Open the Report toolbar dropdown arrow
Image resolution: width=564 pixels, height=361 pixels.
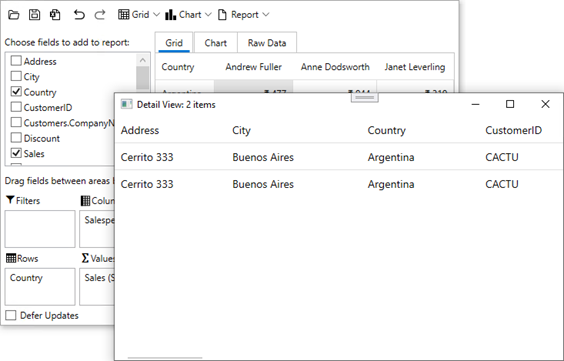point(265,15)
